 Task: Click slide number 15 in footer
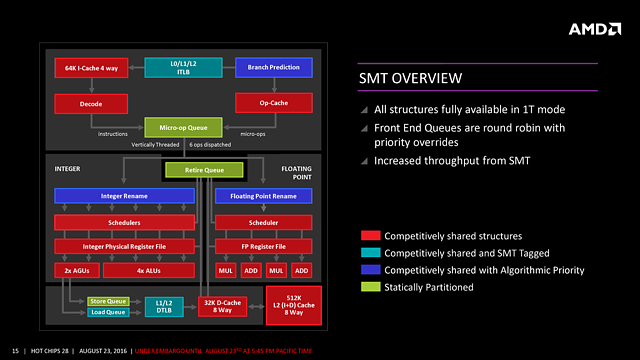(x=16, y=351)
